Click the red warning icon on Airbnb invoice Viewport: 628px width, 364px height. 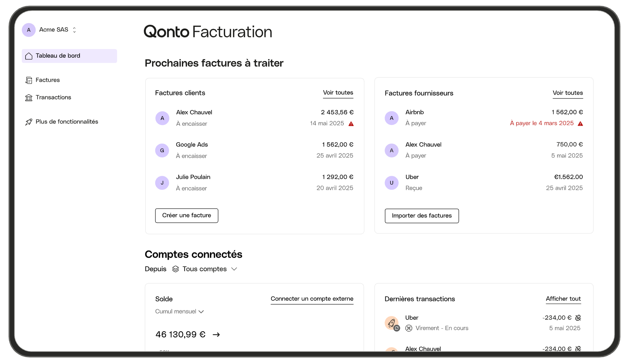pos(580,124)
